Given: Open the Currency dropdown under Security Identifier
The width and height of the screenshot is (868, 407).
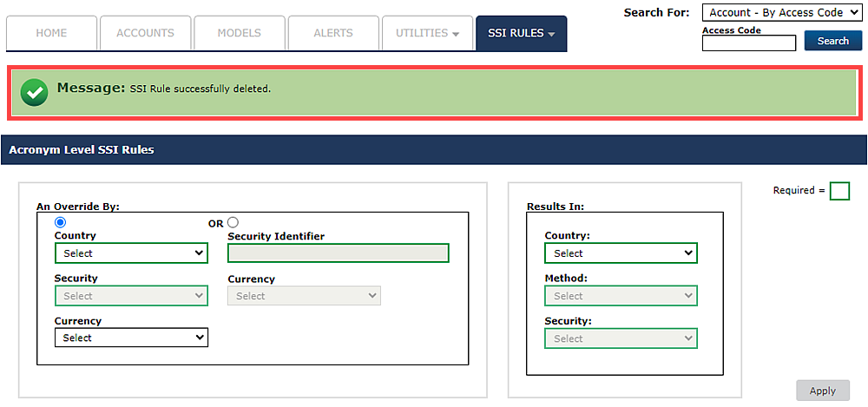Looking at the screenshot, I should point(304,296).
